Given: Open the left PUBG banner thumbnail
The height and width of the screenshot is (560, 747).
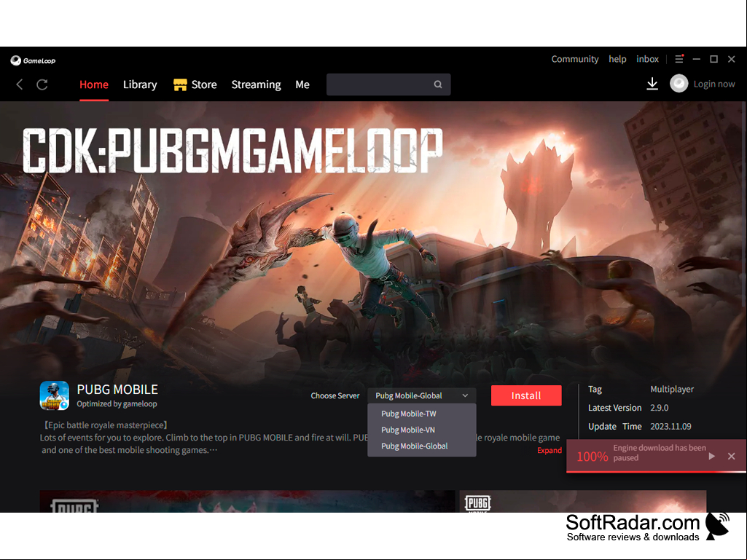Looking at the screenshot, I should pos(247,502).
